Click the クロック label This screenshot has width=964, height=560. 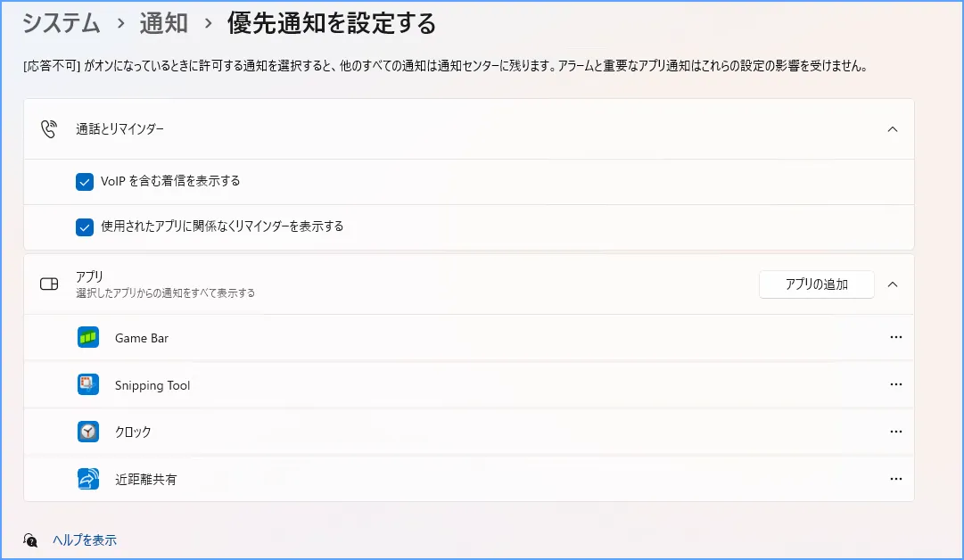click(133, 432)
